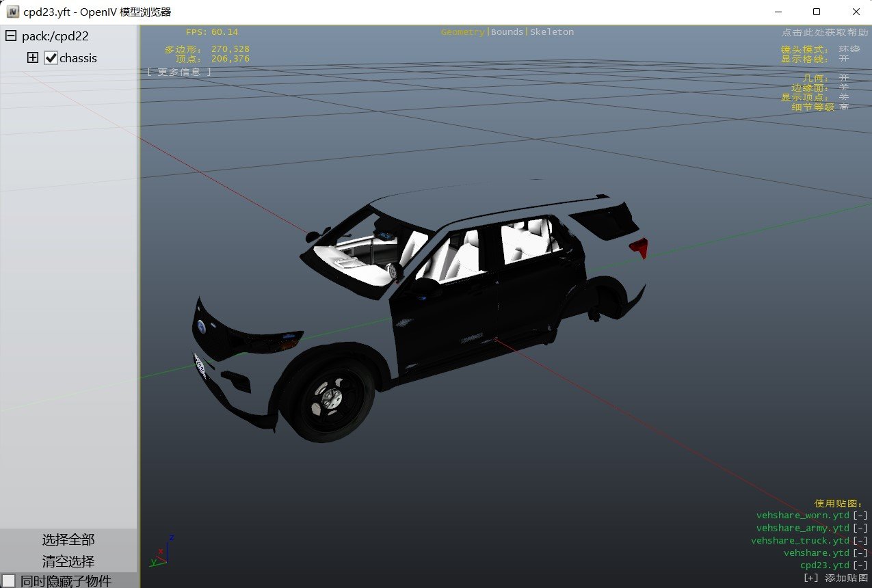Click the 点击此处获取帮助 help link

825,32
